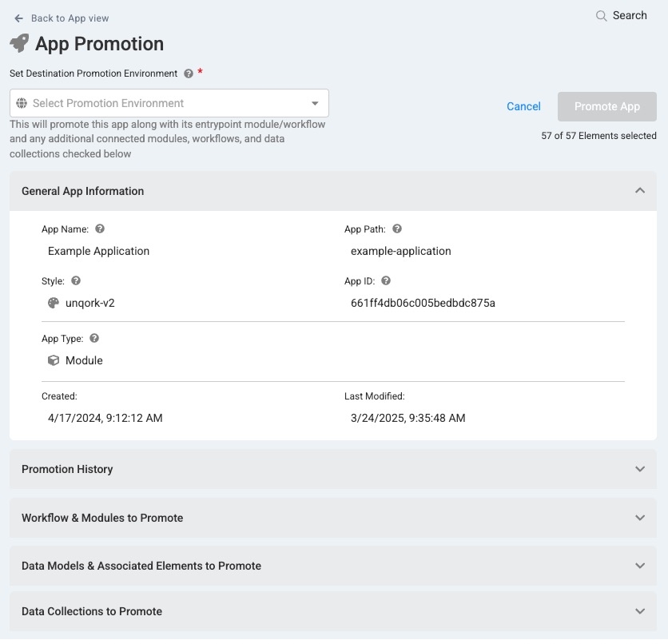
Task: Click the palette icon next to unqork-v2
Action: click(x=54, y=304)
